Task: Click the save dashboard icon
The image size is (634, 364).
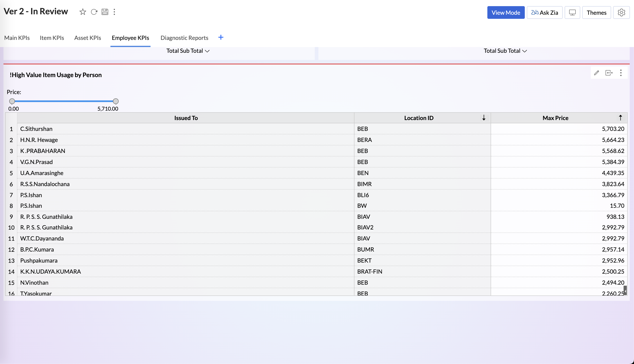Action: (x=105, y=12)
